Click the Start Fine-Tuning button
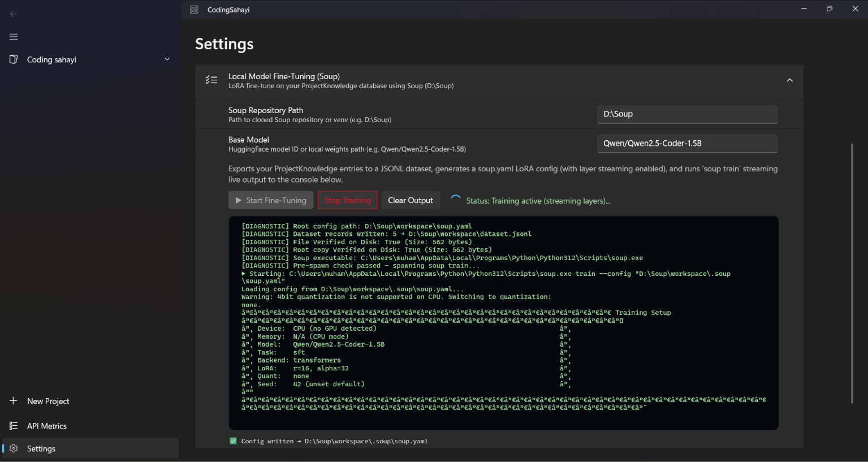This screenshot has width=868, height=462. click(271, 200)
